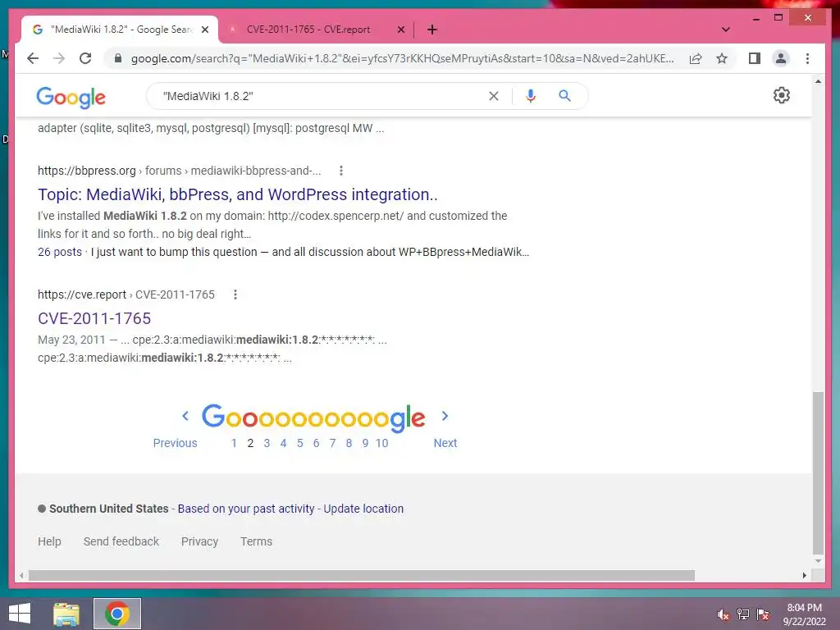Open options menu for cve.report result
840x630 pixels.
(x=235, y=294)
